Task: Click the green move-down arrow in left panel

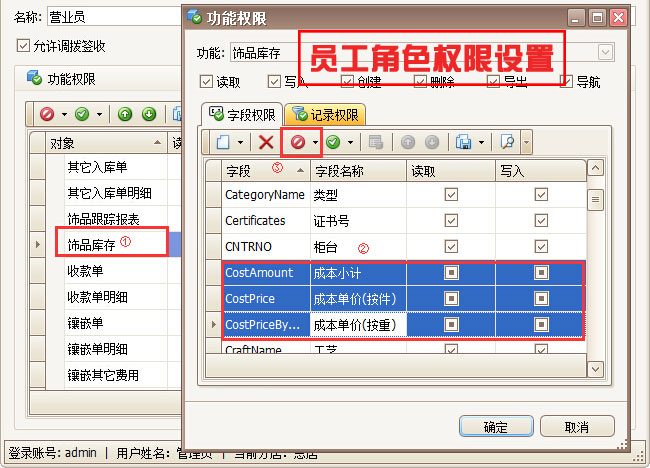Action: pos(148,114)
